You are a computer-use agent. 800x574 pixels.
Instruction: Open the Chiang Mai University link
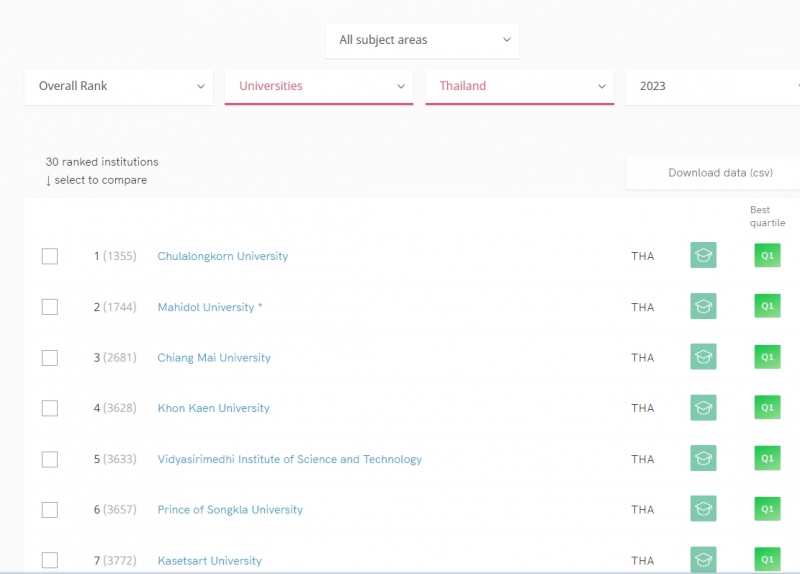[214, 358]
